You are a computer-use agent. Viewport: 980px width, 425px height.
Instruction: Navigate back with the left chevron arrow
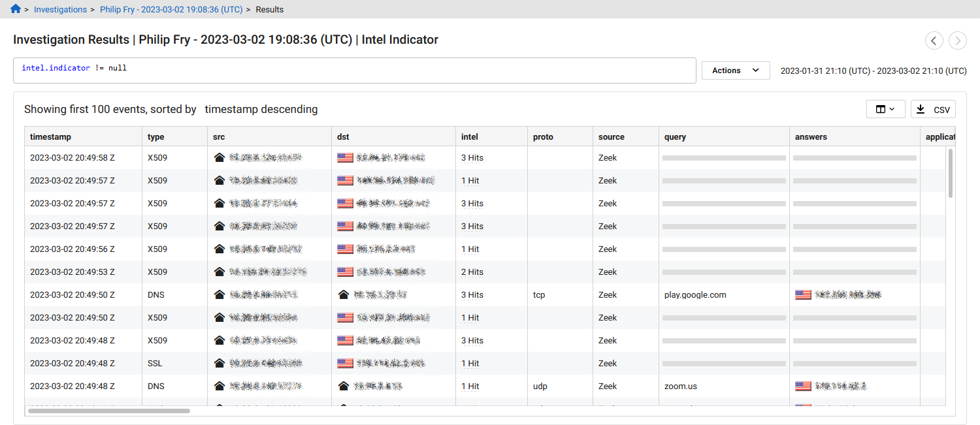934,40
